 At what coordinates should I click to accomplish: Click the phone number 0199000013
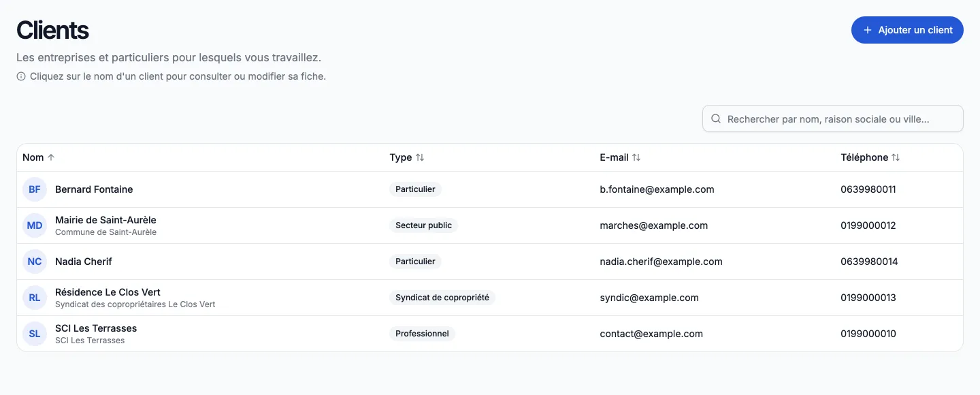[x=868, y=298]
